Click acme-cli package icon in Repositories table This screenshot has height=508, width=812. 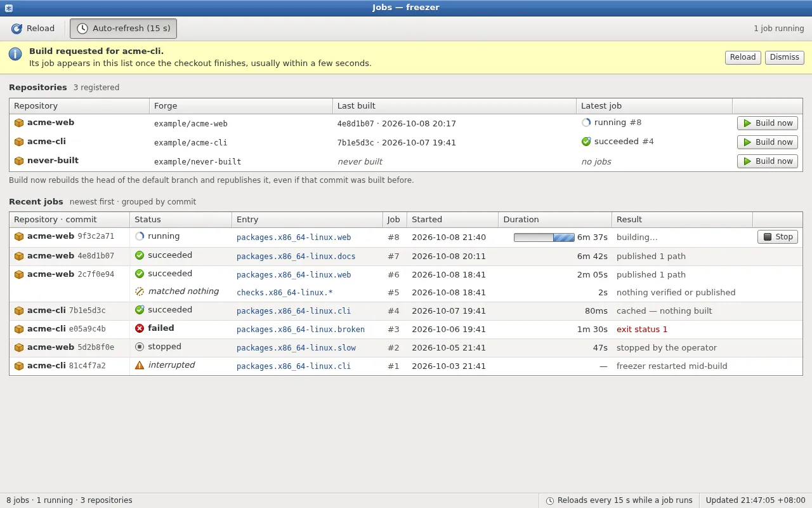[19, 142]
